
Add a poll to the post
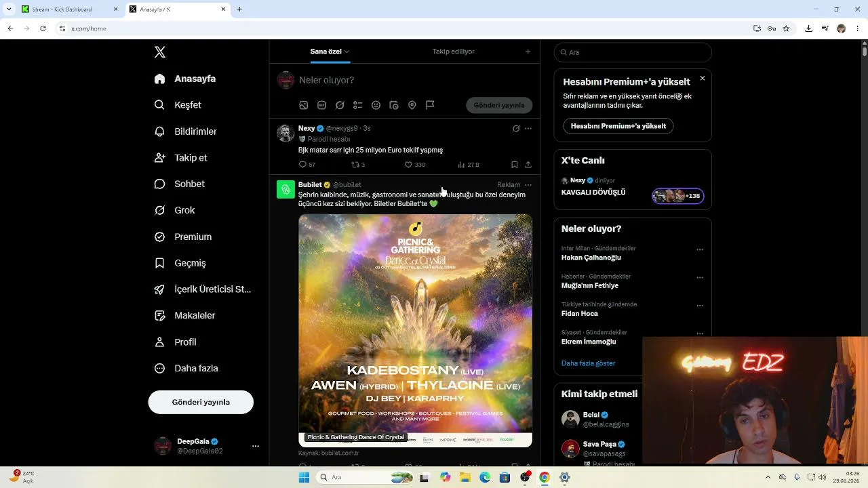coord(358,105)
